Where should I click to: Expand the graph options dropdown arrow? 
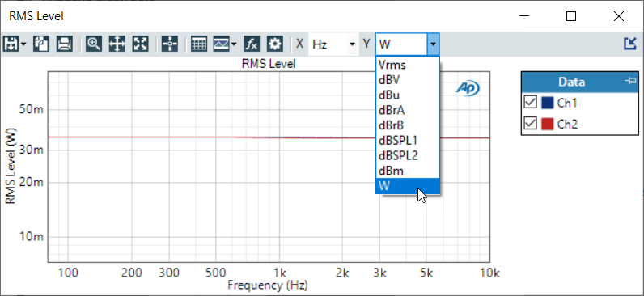click(234, 44)
